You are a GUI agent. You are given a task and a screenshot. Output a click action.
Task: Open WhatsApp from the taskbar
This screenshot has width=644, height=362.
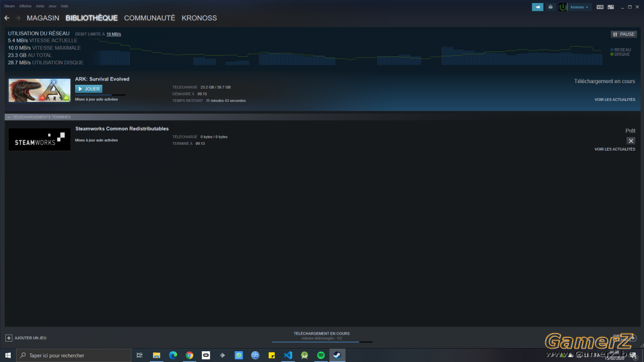(239, 355)
